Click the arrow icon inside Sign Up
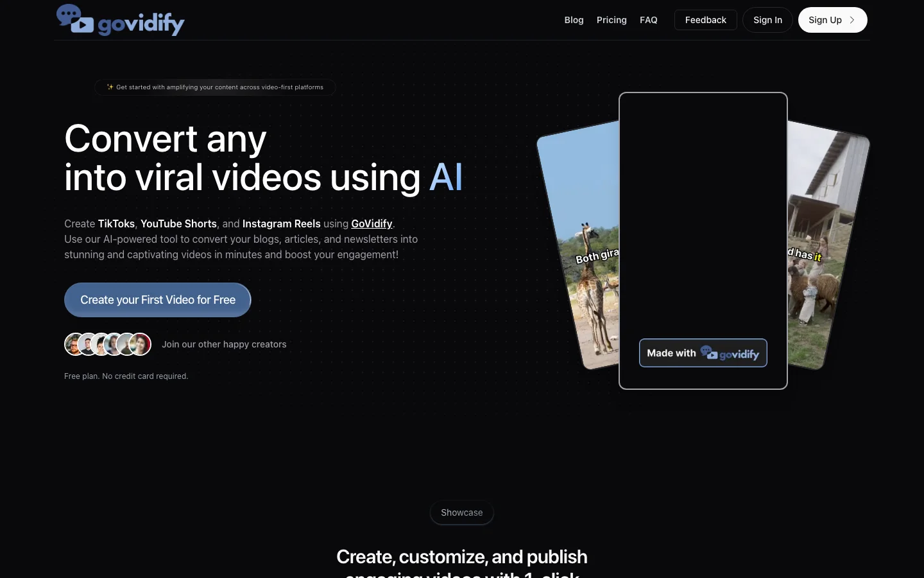The image size is (924, 578). click(x=852, y=20)
